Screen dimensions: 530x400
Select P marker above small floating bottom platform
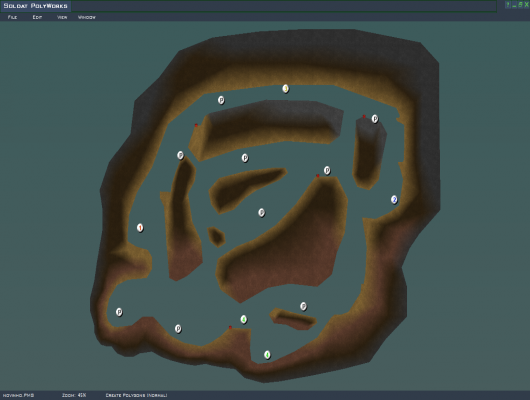[303, 306]
